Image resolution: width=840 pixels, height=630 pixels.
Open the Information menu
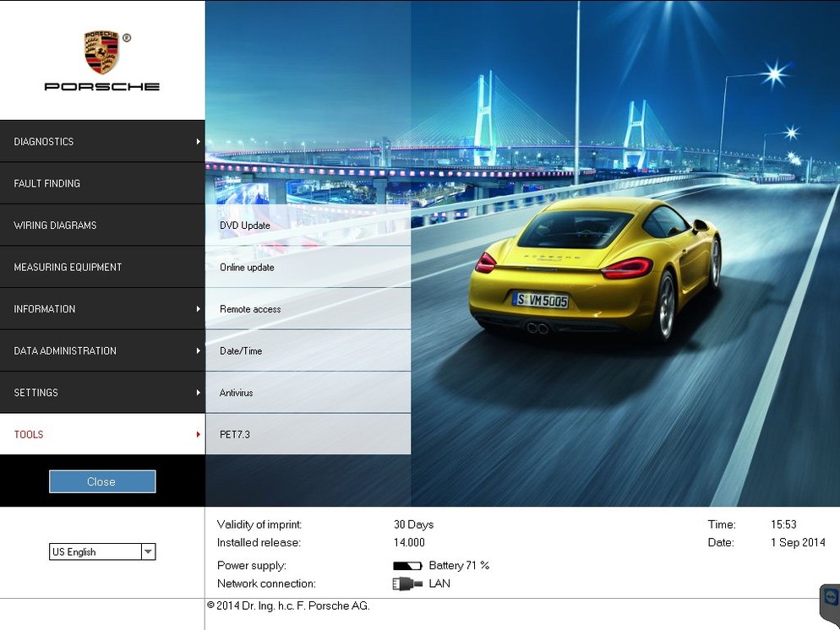102,308
